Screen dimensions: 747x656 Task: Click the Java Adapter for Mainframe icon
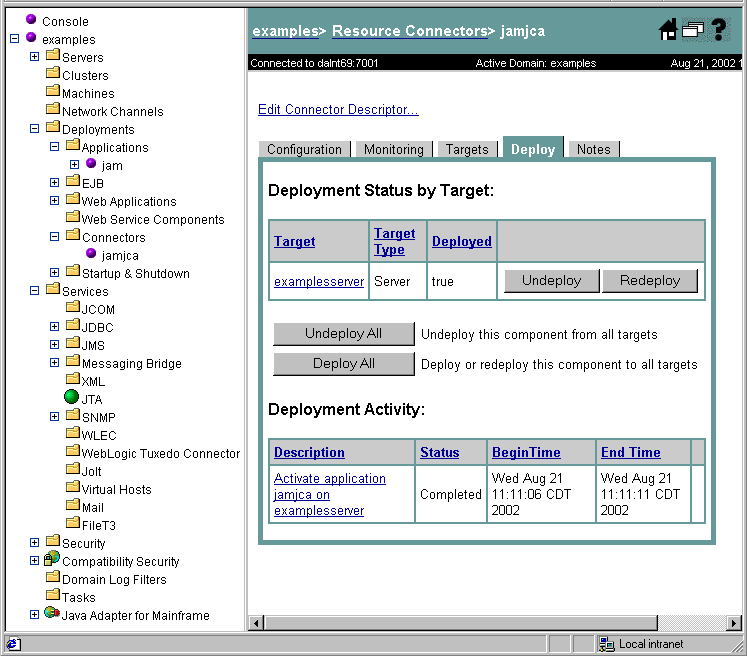51,614
